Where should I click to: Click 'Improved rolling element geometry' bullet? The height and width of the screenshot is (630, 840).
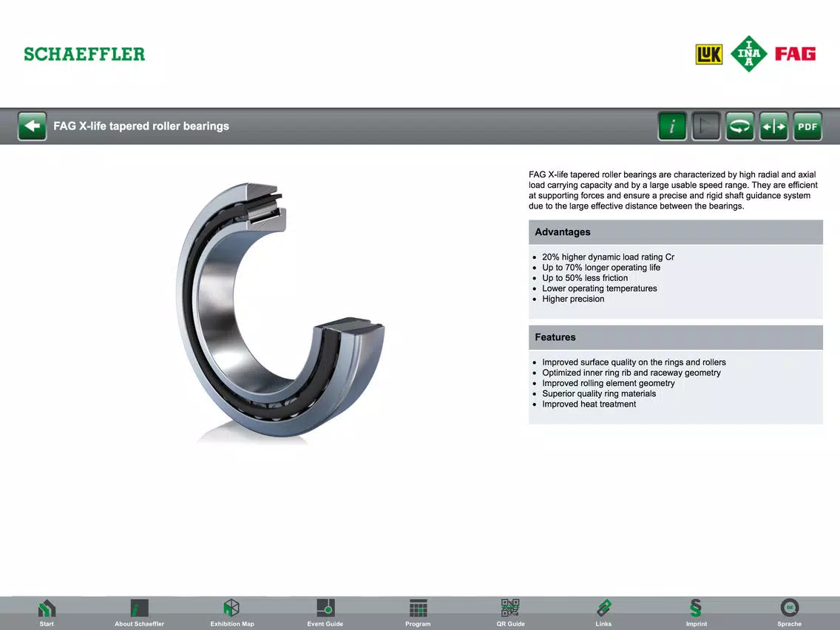pyautogui.click(x=608, y=383)
